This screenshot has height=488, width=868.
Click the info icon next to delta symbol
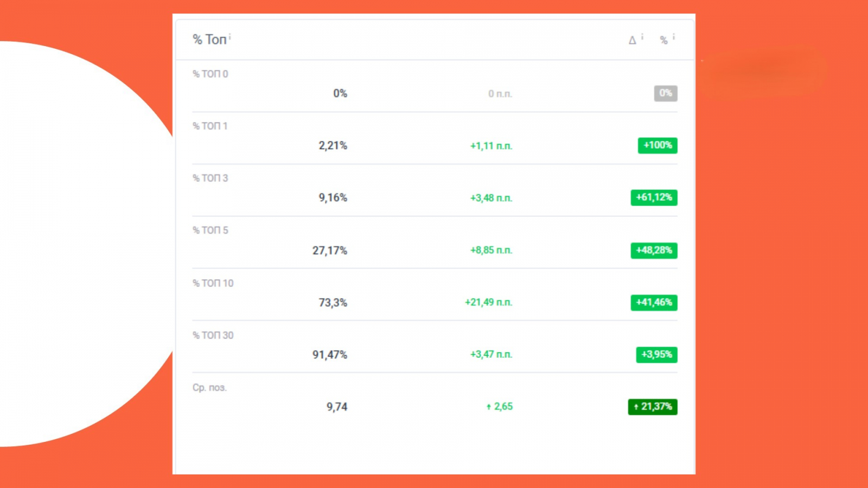tap(642, 36)
